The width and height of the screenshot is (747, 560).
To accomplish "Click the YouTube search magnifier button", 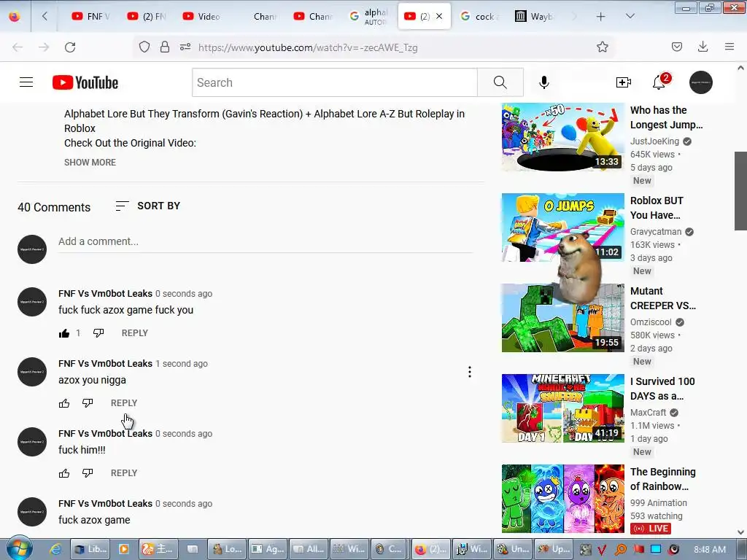I will tap(500, 82).
